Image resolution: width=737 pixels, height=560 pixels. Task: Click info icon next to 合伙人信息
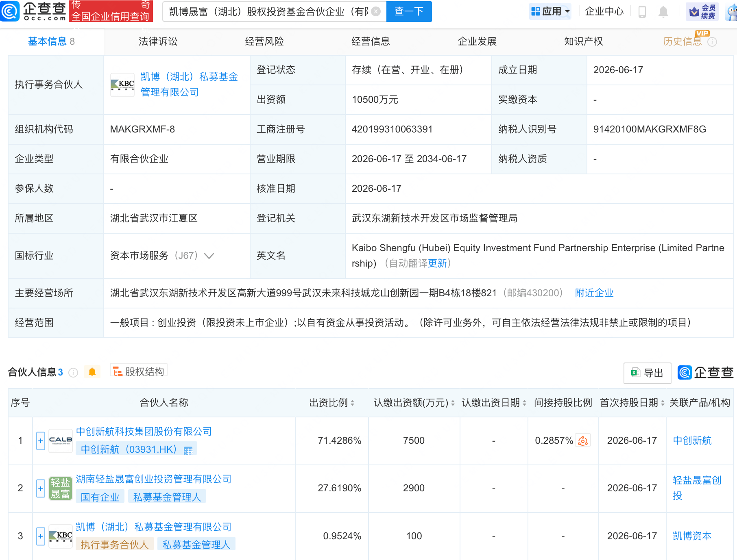73,373
